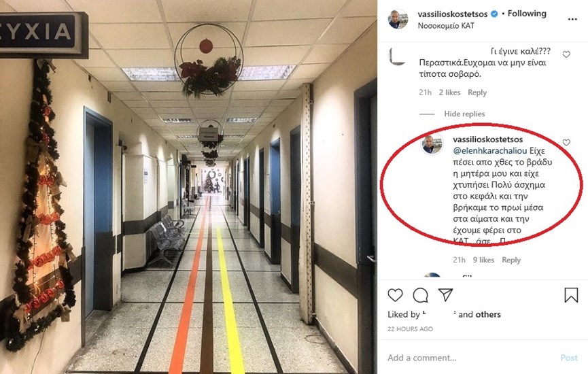Share the post via paper plane icon
The width and height of the screenshot is (588, 374).
446,295
